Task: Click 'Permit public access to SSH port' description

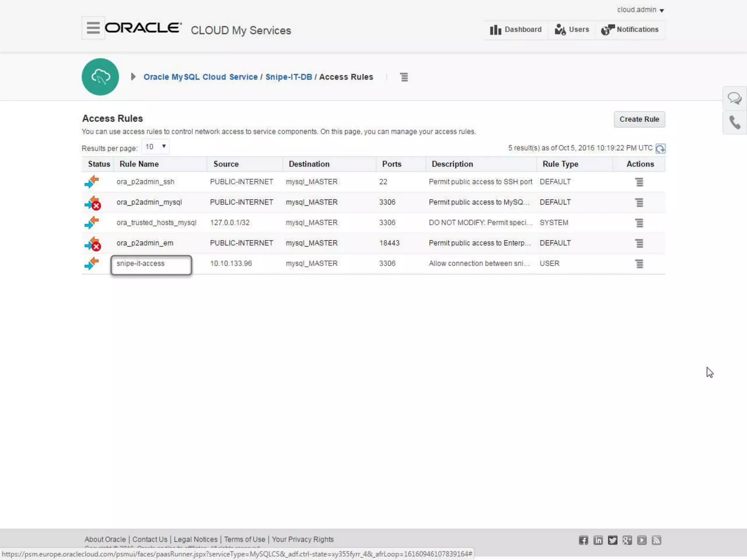Action: pos(480,182)
